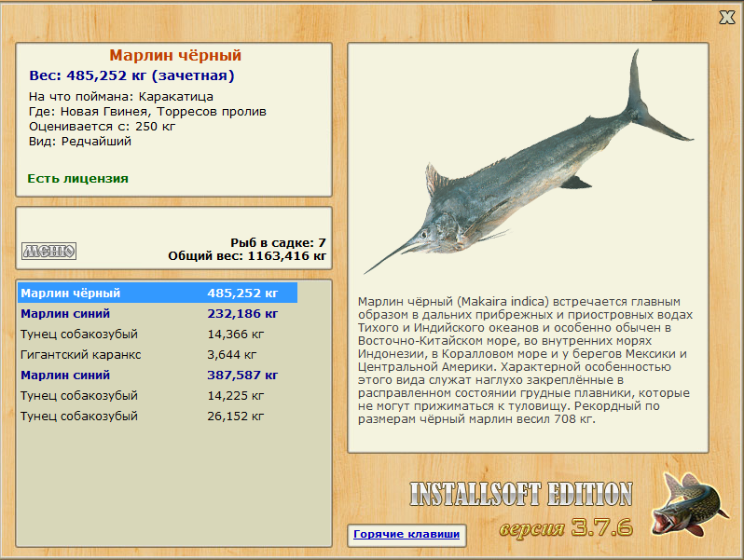Click the Марлин чёрный title heading

coord(175,56)
